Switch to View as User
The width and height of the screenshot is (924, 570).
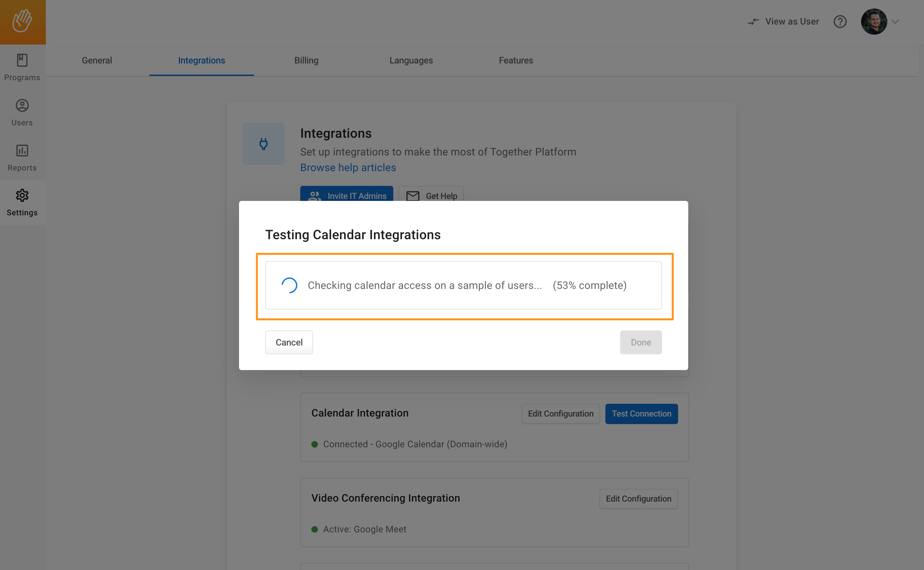coord(783,22)
